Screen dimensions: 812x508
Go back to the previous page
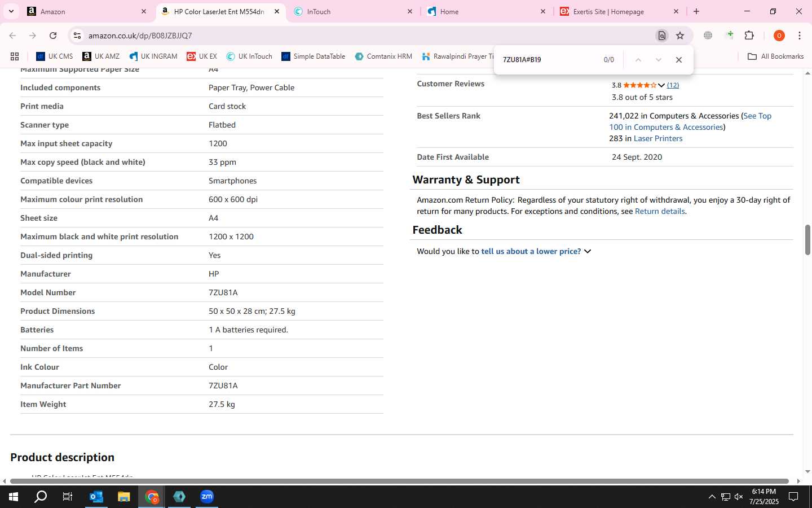pyautogui.click(x=12, y=36)
